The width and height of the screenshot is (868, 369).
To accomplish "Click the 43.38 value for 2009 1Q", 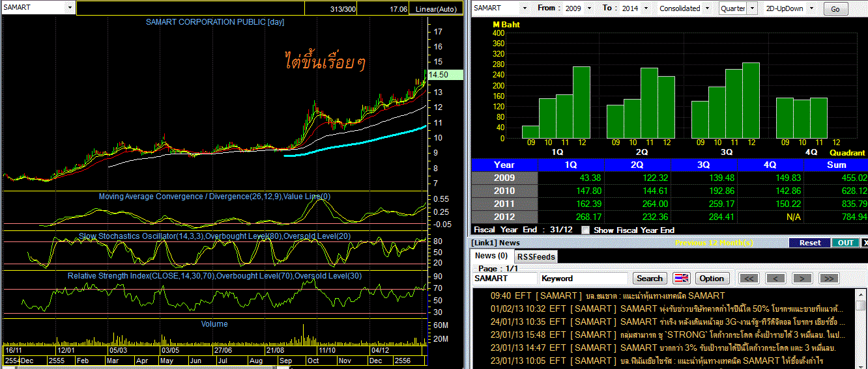I will click(x=591, y=178).
